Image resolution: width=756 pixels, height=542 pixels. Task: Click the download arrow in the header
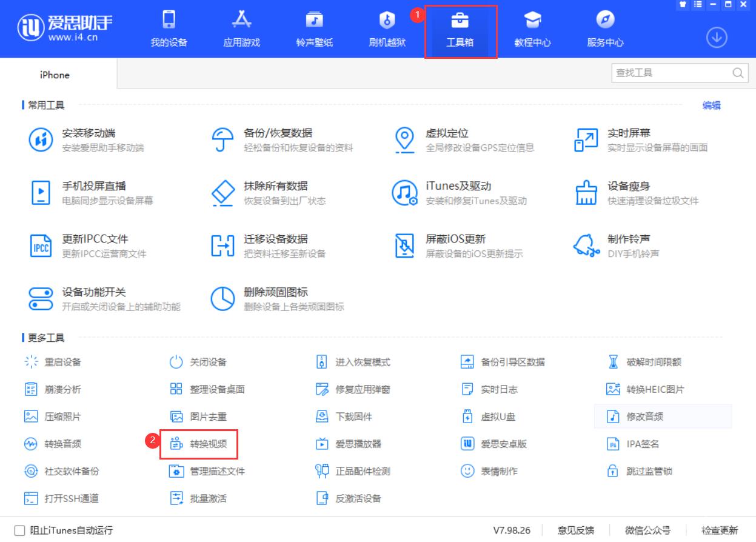716,36
